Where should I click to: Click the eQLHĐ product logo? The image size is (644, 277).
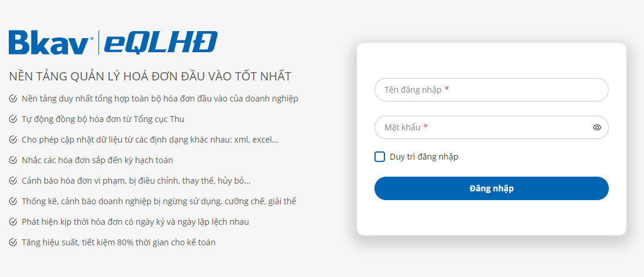point(161,42)
